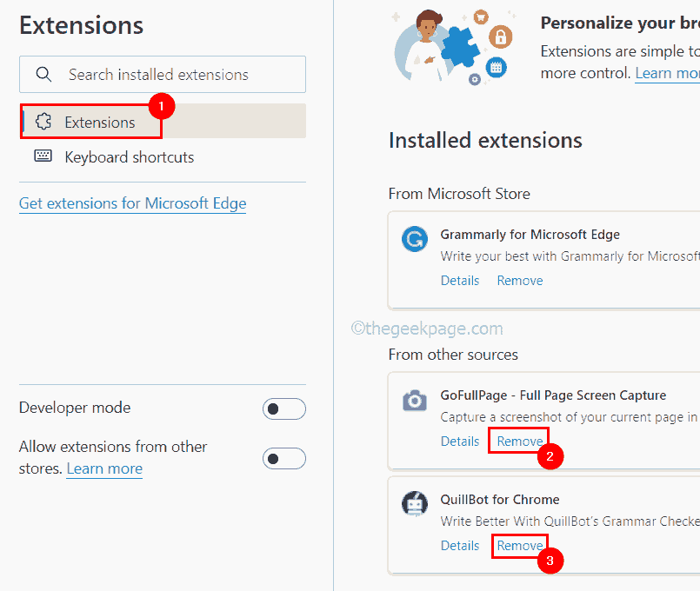Remove the Grammarly extension

pyautogui.click(x=519, y=280)
